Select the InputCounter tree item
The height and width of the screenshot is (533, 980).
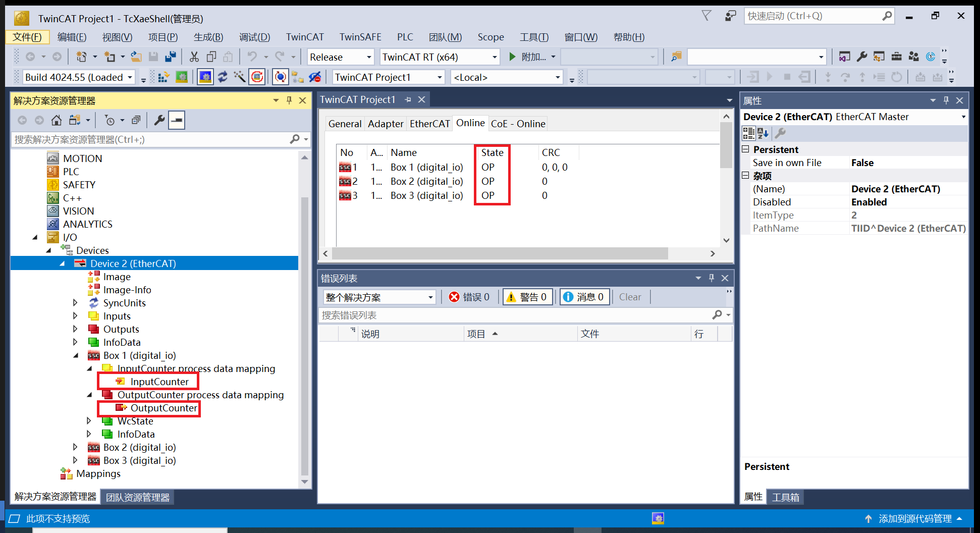point(159,382)
